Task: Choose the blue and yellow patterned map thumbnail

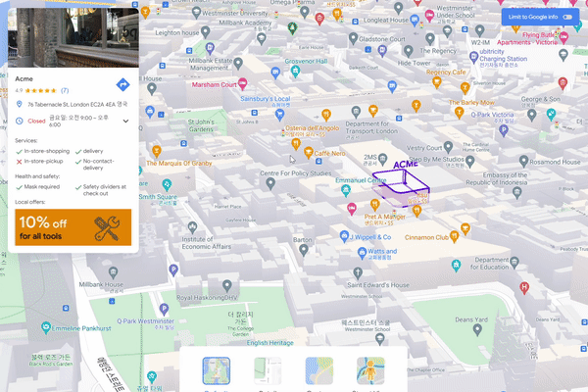Action: pos(319,370)
